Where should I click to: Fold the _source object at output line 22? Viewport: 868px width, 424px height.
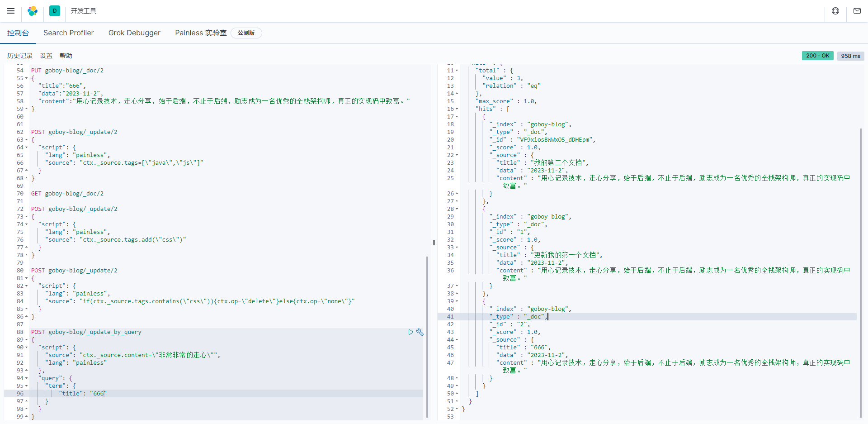[x=457, y=155]
